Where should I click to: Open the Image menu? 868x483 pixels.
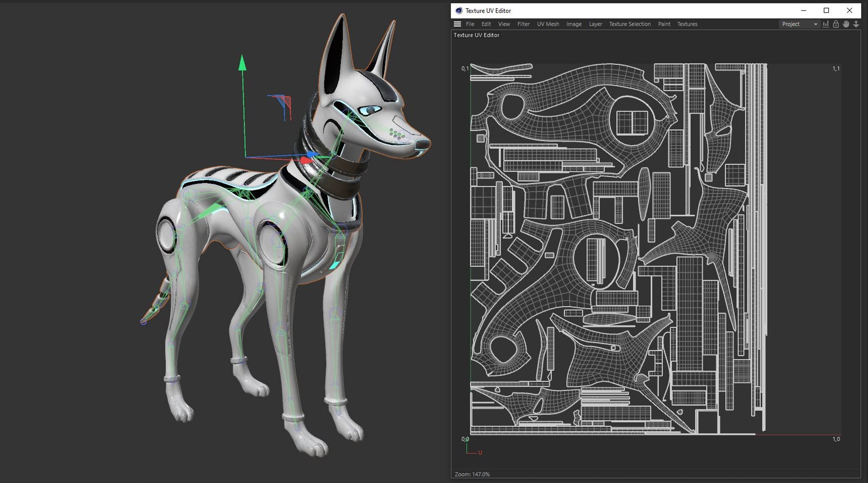click(574, 24)
